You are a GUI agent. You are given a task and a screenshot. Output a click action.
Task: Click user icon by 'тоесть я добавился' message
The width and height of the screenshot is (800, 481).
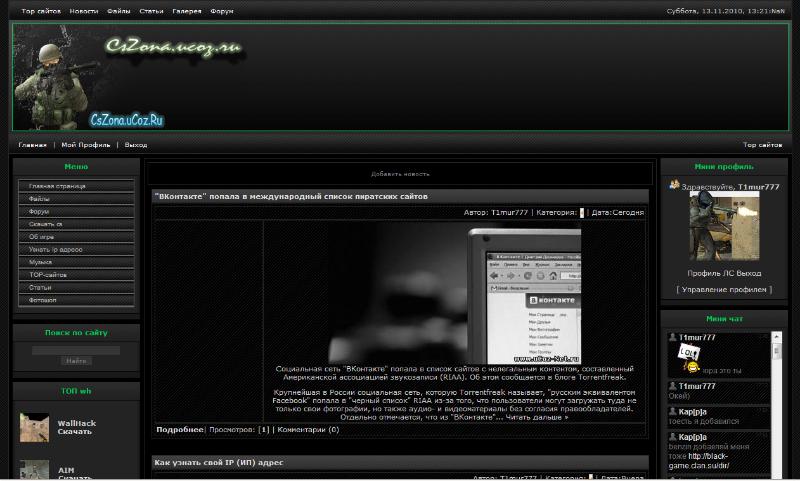click(x=673, y=411)
